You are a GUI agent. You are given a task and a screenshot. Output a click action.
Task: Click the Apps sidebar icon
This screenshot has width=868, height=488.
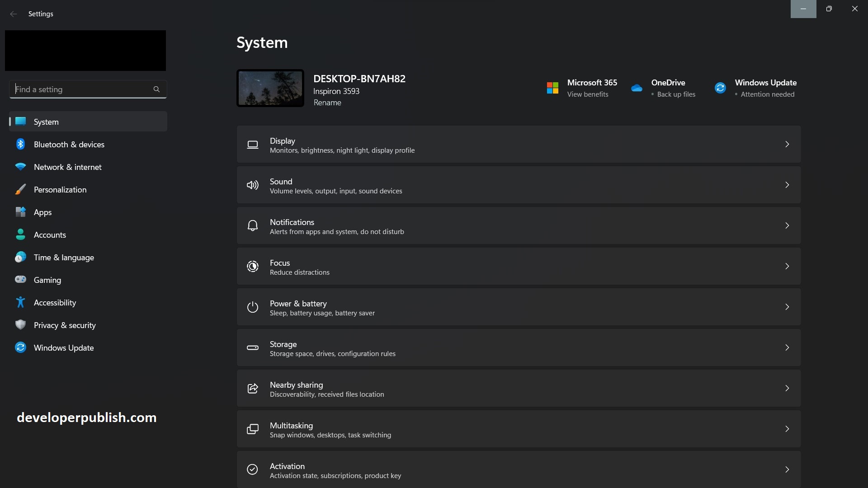(x=21, y=212)
